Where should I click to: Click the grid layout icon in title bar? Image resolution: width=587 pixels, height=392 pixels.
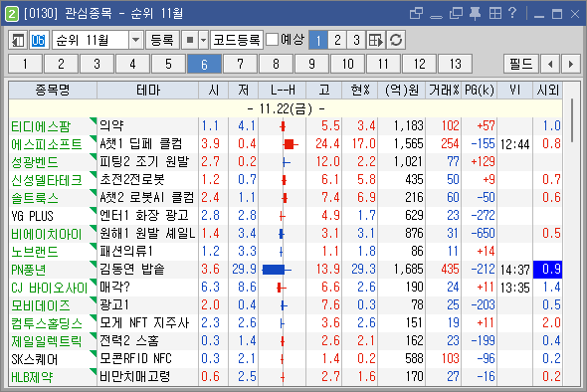coord(495,14)
